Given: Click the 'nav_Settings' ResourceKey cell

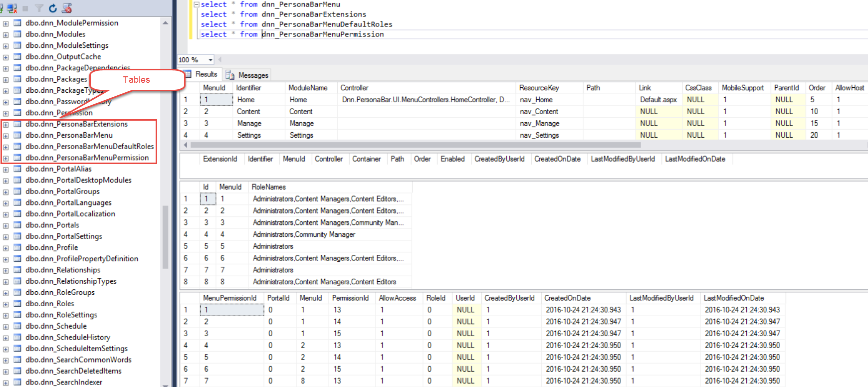Looking at the screenshot, I should [x=549, y=135].
